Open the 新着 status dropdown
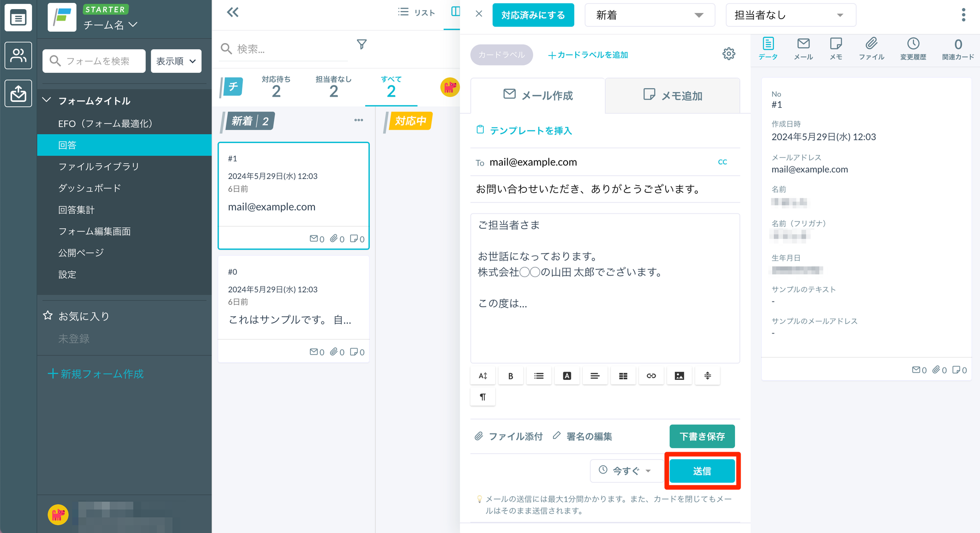The width and height of the screenshot is (980, 533). point(649,15)
